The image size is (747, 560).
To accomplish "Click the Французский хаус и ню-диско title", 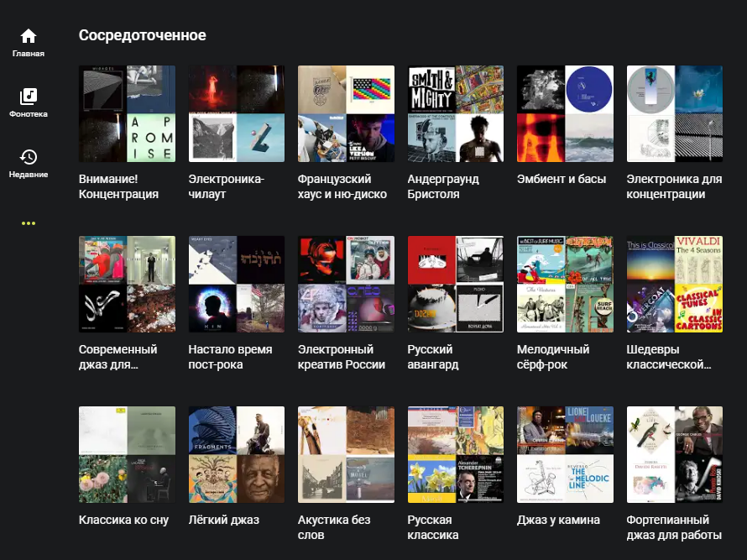I will click(x=342, y=186).
